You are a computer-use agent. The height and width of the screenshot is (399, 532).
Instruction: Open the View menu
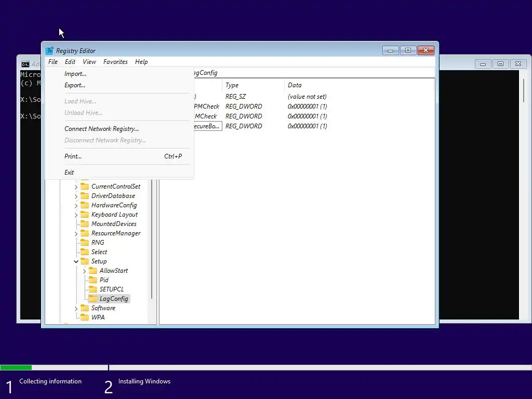[x=89, y=62]
